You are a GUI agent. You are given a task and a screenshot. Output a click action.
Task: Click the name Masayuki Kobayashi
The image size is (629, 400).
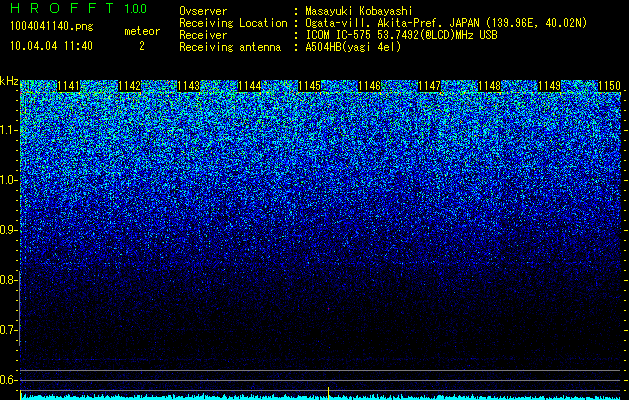(359, 11)
